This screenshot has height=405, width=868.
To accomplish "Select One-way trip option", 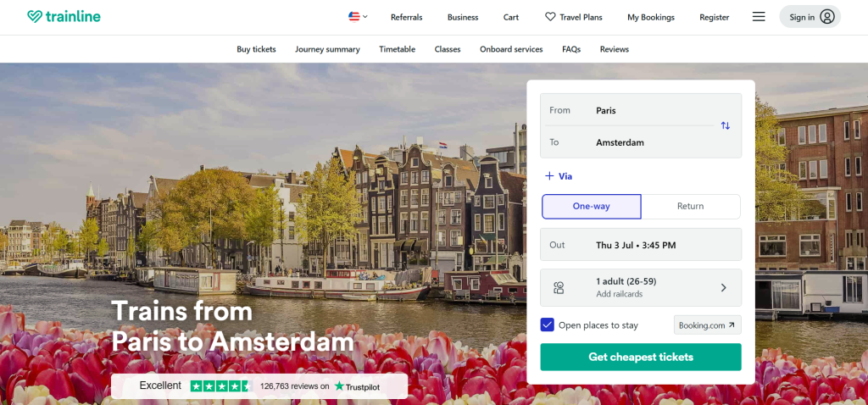I will pos(591,207).
